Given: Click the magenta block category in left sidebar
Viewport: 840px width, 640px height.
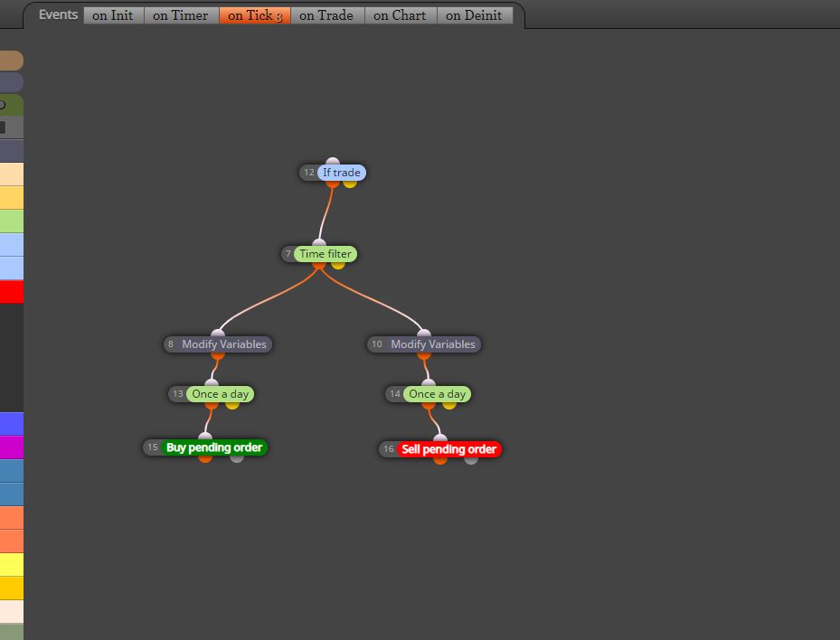Looking at the screenshot, I should click(11, 447).
